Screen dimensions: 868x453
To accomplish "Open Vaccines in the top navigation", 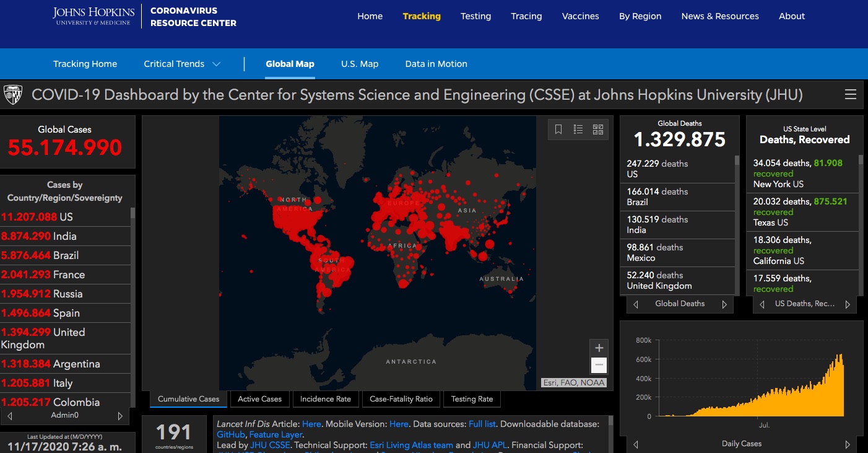I will click(x=580, y=16).
